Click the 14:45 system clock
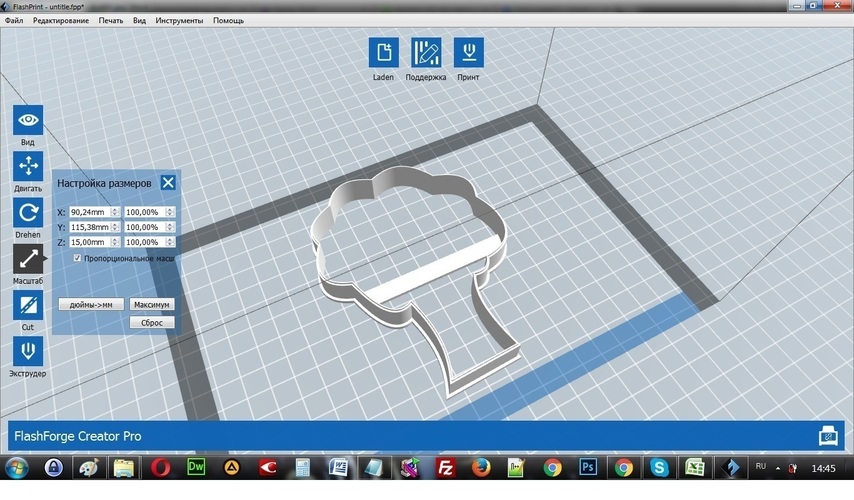Image resolution: width=854 pixels, height=500 pixels. pos(823,468)
